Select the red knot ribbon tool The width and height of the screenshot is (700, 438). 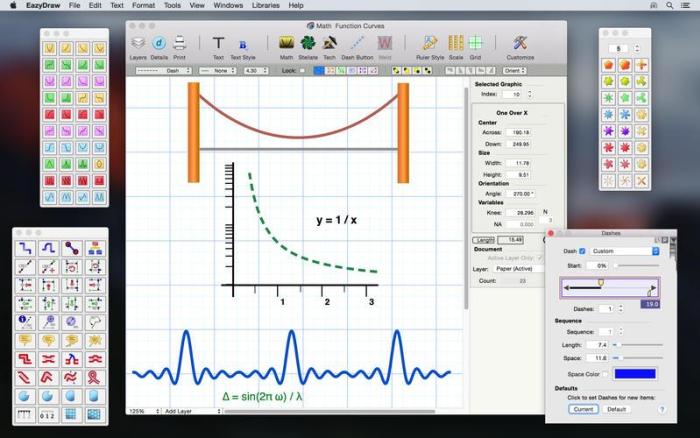coord(95,378)
